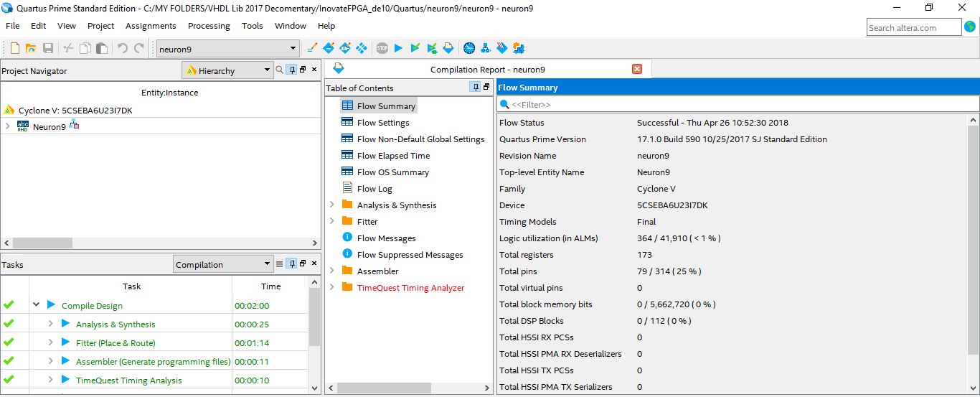Collapse the Compile Design task
Screen dimensions: 980x397
click(36, 304)
